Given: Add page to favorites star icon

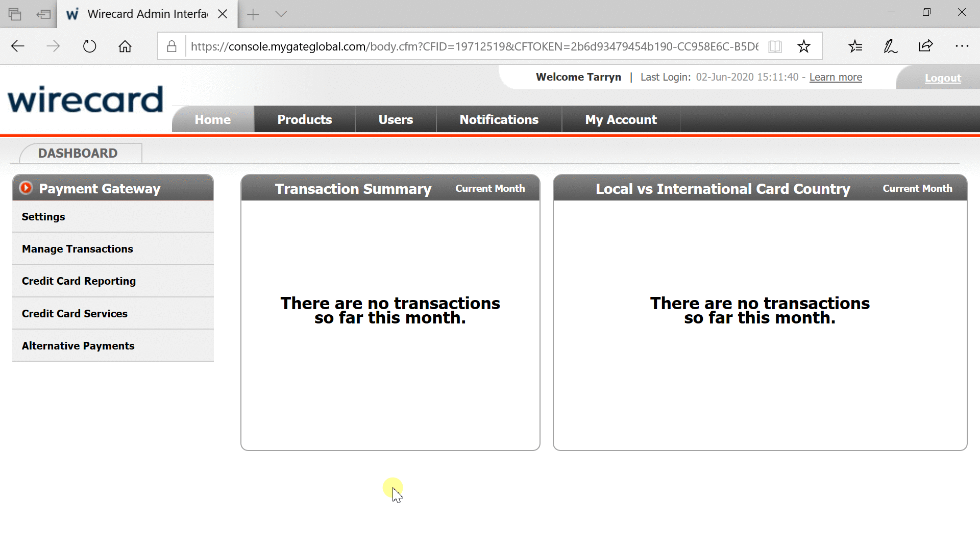Looking at the screenshot, I should (803, 46).
